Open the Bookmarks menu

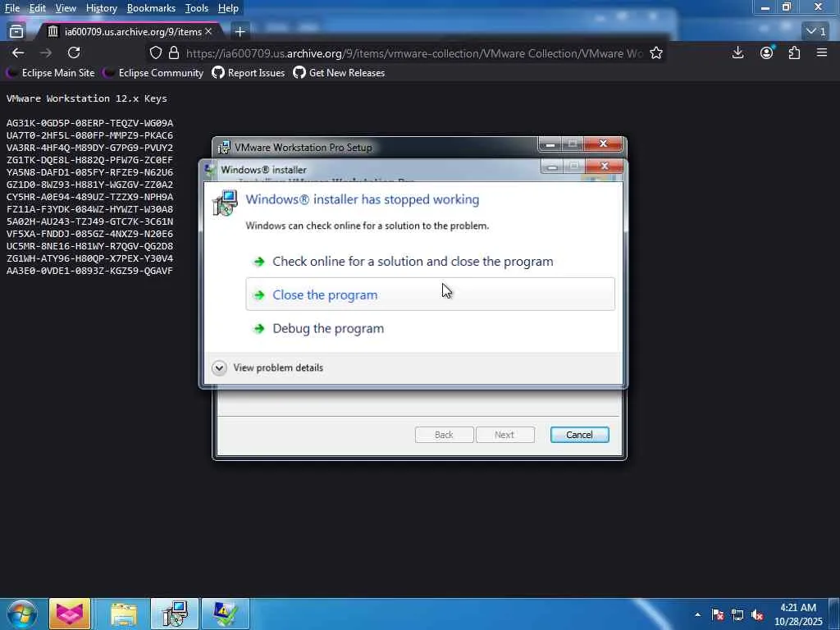(x=151, y=8)
